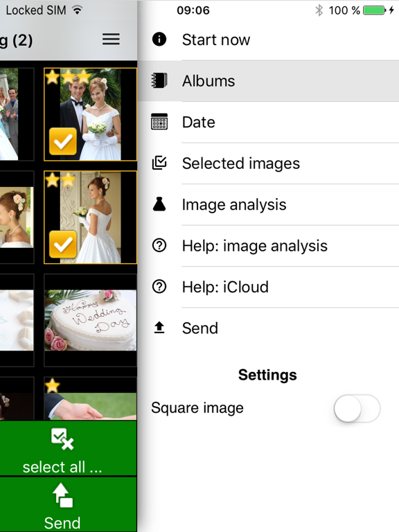Uncheck the three-star wedding couple photo
Image resolution: width=399 pixels, height=532 pixels.
tap(63, 141)
